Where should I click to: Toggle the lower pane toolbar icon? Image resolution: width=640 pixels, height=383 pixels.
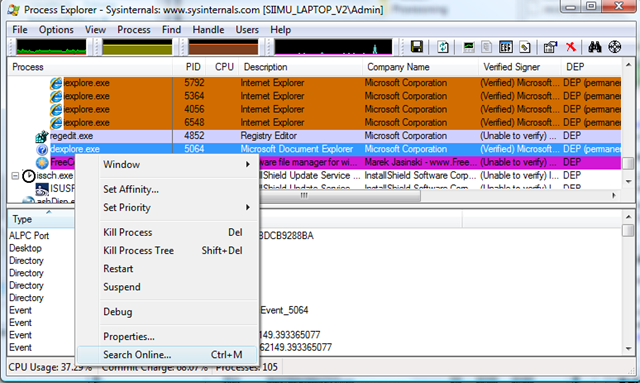506,47
